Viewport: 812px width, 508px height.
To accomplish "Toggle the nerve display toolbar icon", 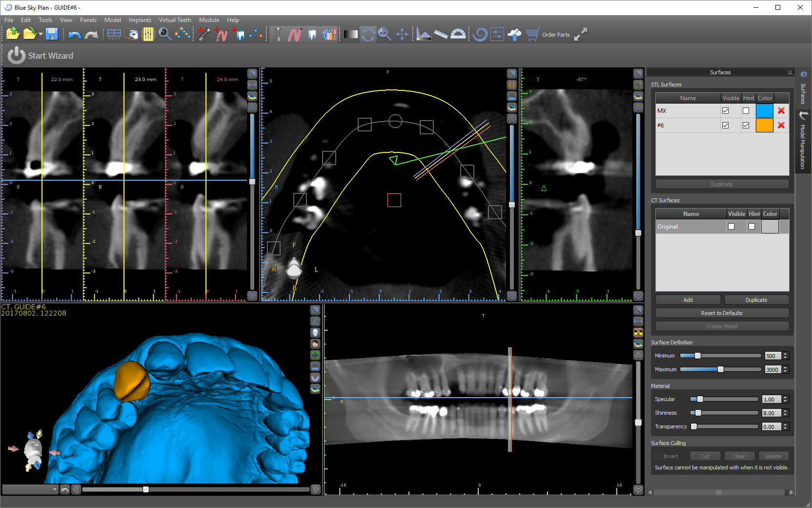I will click(295, 34).
